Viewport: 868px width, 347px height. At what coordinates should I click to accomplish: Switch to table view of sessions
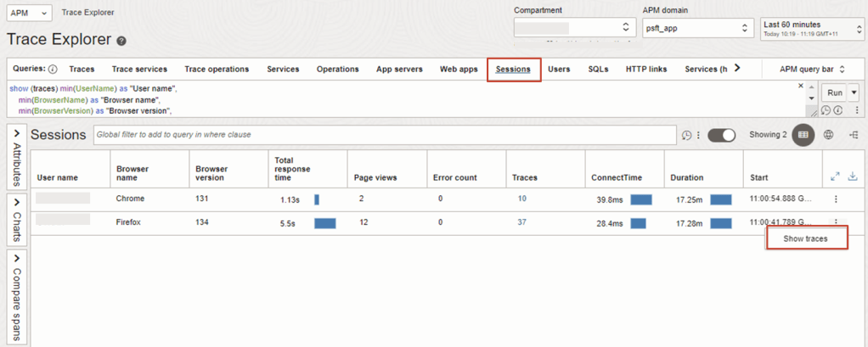[x=803, y=135]
